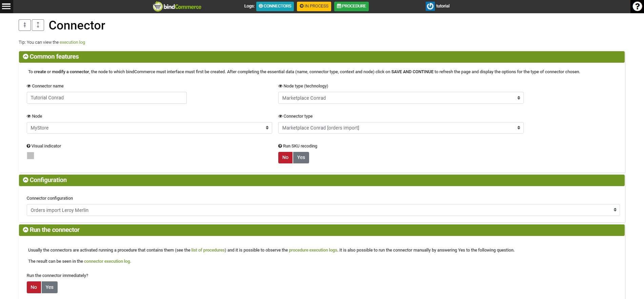
Task: Click the eye icon beside Connector name
Action: click(x=29, y=86)
